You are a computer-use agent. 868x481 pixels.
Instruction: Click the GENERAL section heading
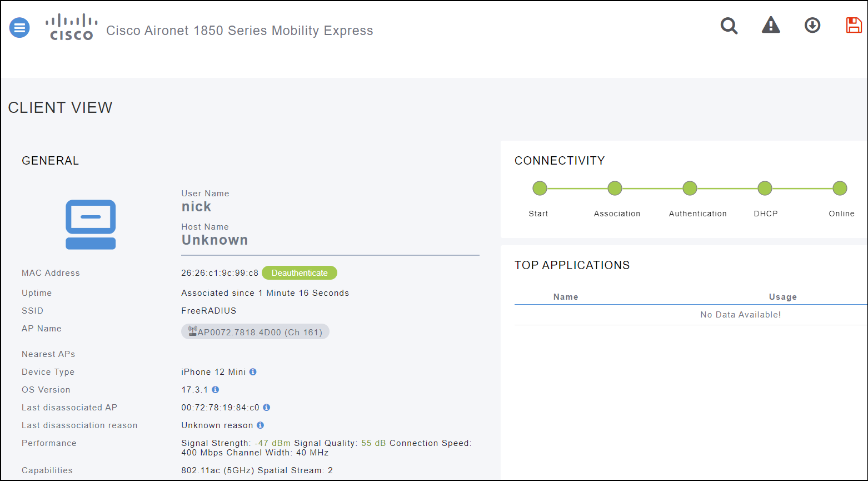(x=51, y=161)
